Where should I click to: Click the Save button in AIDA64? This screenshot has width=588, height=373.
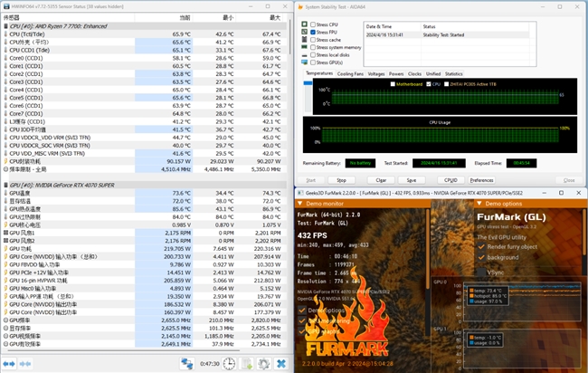click(412, 180)
